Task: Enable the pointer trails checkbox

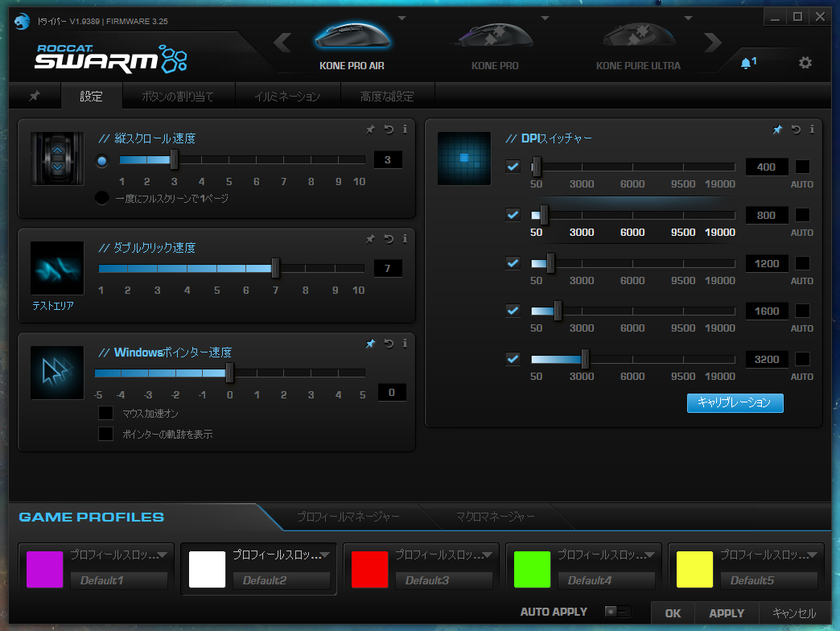Action: coord(105,433)
